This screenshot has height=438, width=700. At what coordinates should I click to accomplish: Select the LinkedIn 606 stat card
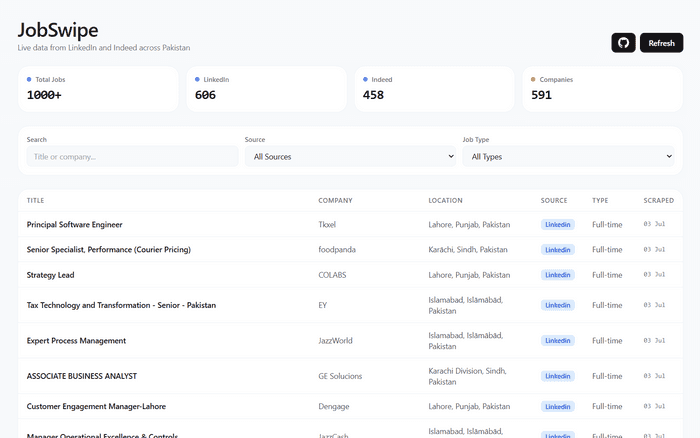pyautogui.click(x=267, y=89)
